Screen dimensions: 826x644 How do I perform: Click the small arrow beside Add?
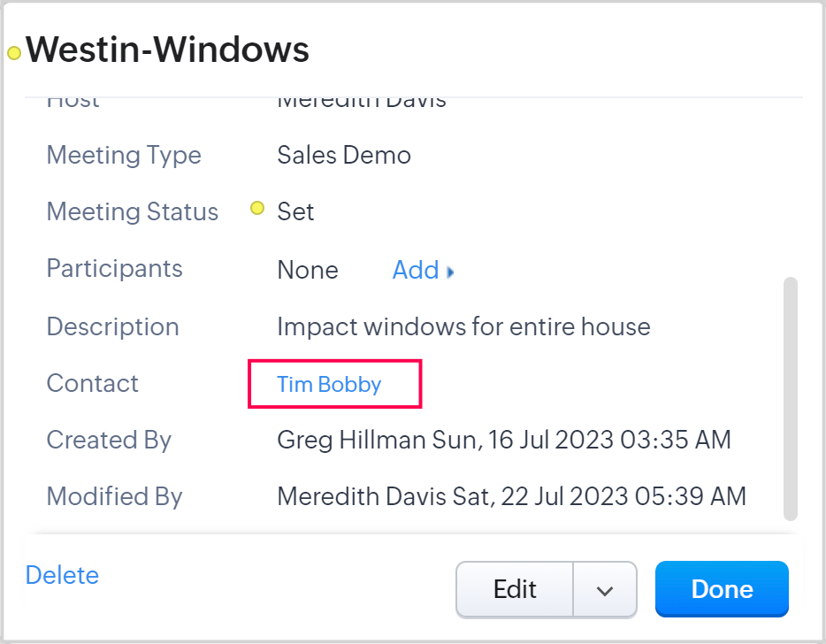coord(451,272)
